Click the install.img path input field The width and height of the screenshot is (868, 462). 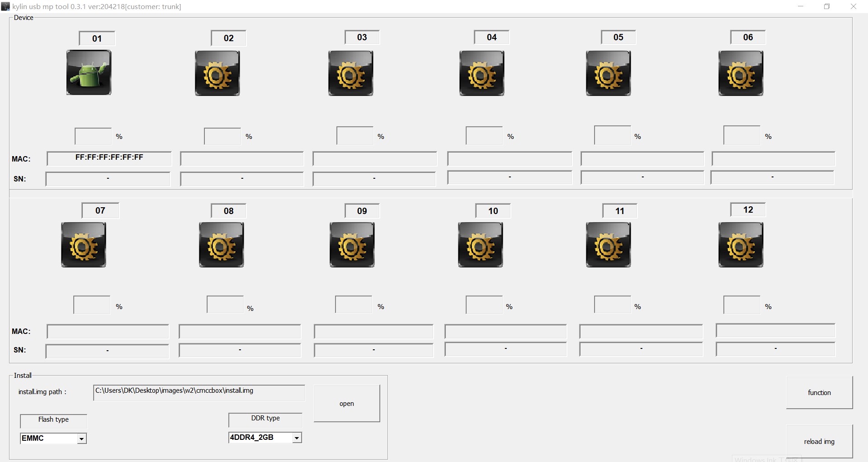(199, 393)
